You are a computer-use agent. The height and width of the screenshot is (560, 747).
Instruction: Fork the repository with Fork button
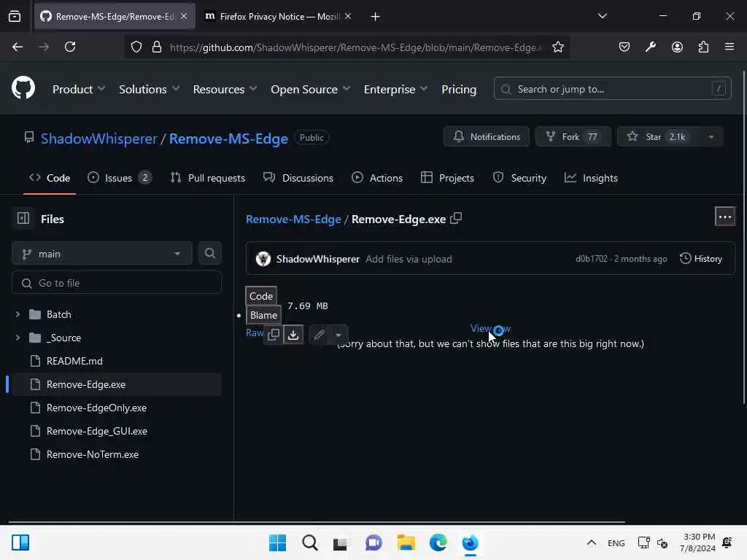tap(573, 137)
